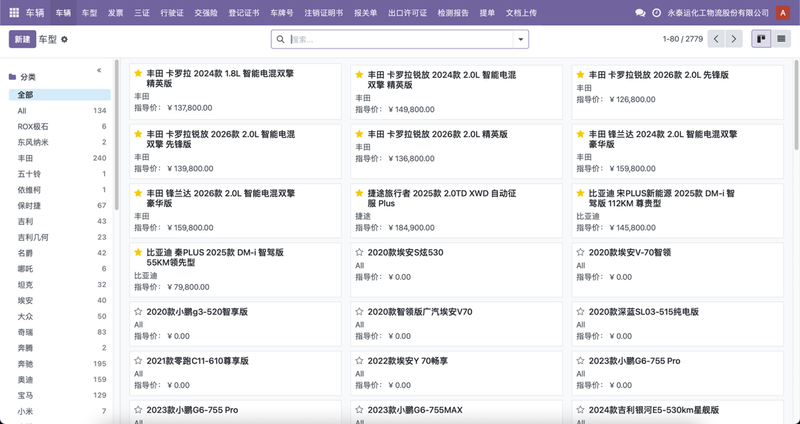Collapse the category sidebar panel
The image size is (800, 424).
99,70
